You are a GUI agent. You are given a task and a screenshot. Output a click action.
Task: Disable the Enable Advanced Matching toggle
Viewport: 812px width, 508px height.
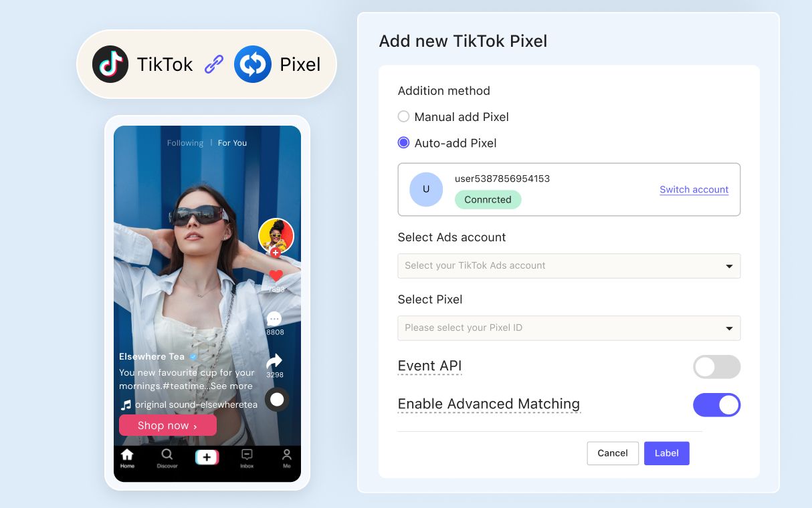[x=717, y=405]
